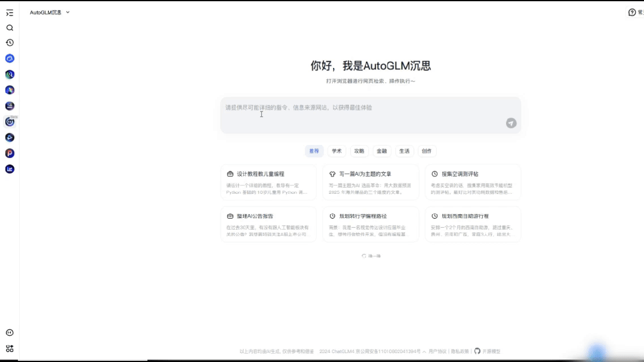This screenshot has height=362, width=644.
Task: Open the 用户协议 footer link
Action: (x=437, y=352)
